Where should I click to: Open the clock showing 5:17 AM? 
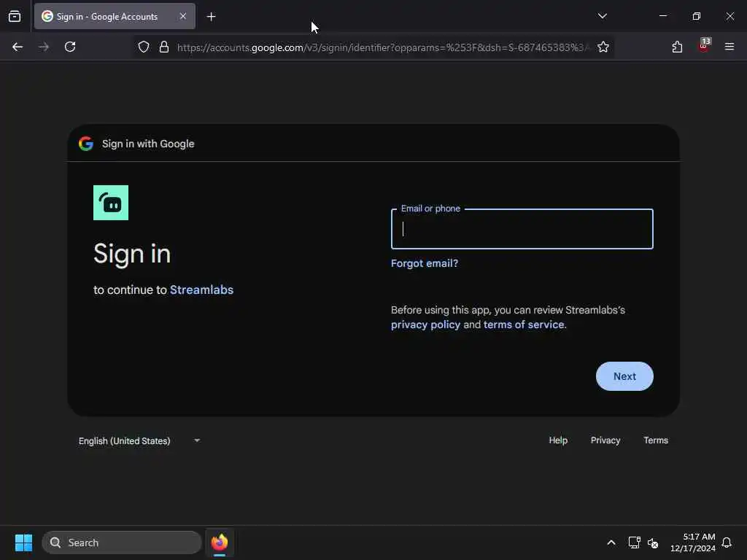[693, 542]
